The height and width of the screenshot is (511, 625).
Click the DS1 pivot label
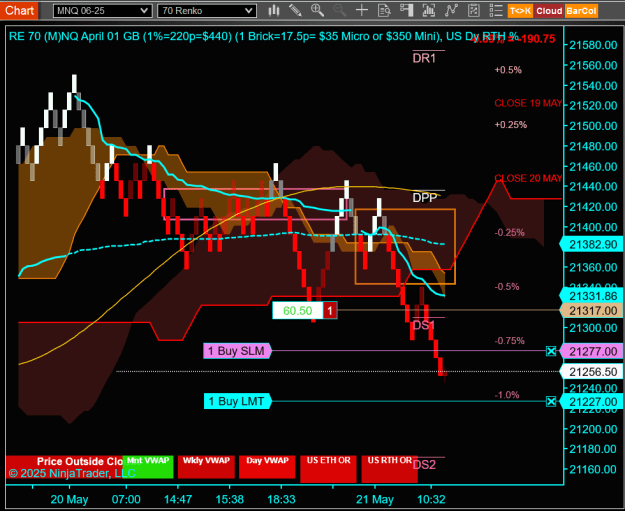pyautogui.click(x=424, y=325)
